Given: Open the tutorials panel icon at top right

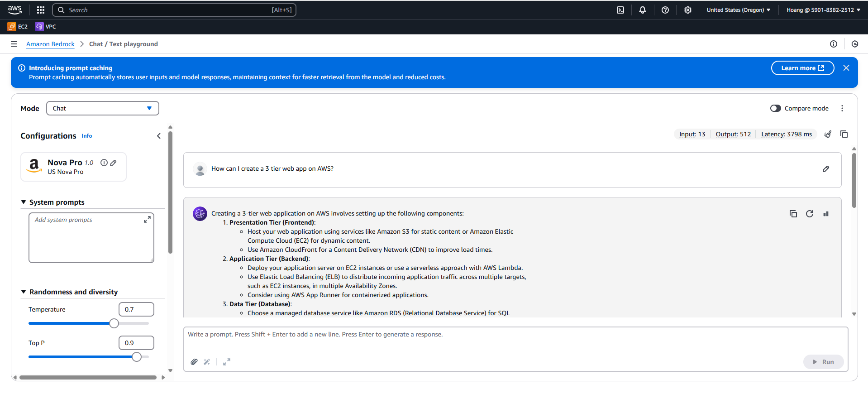Looking at the screenshot, I should tap(855, 44).
